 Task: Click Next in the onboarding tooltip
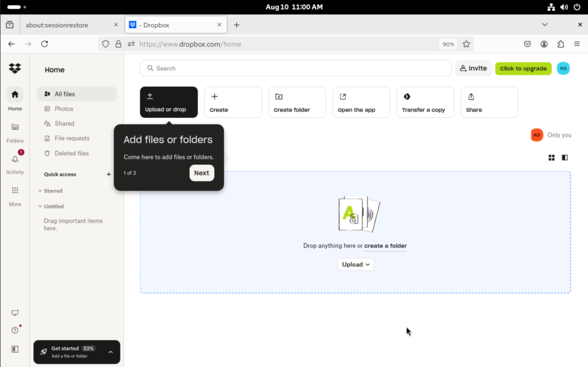click(x=202, y=173)
